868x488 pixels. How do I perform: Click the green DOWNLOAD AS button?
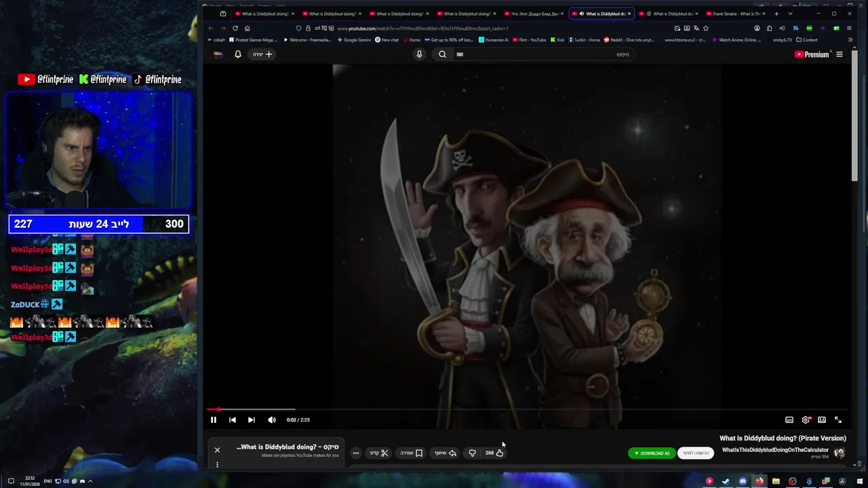[652, 453]
